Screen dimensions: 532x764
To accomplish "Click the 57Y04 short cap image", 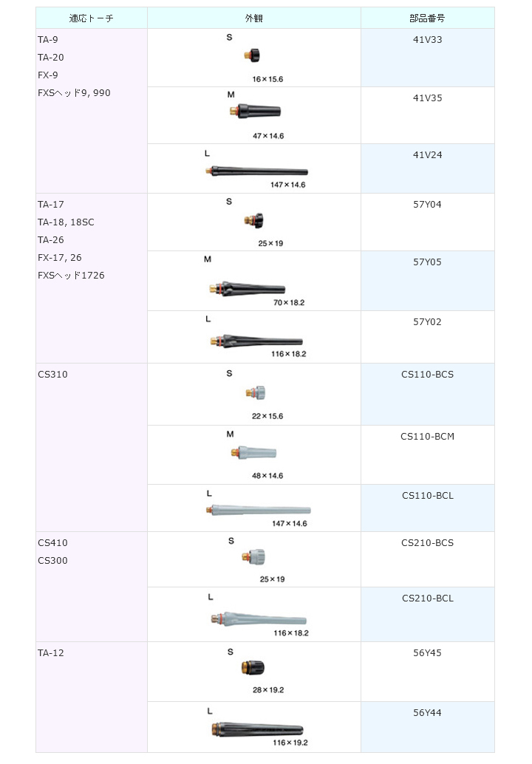I will pos(253,220).
